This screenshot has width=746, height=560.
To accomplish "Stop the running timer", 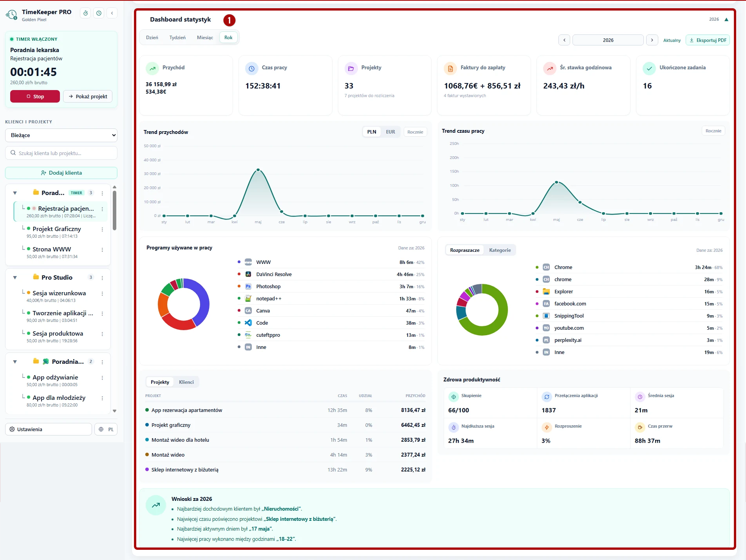I will 35,96.
